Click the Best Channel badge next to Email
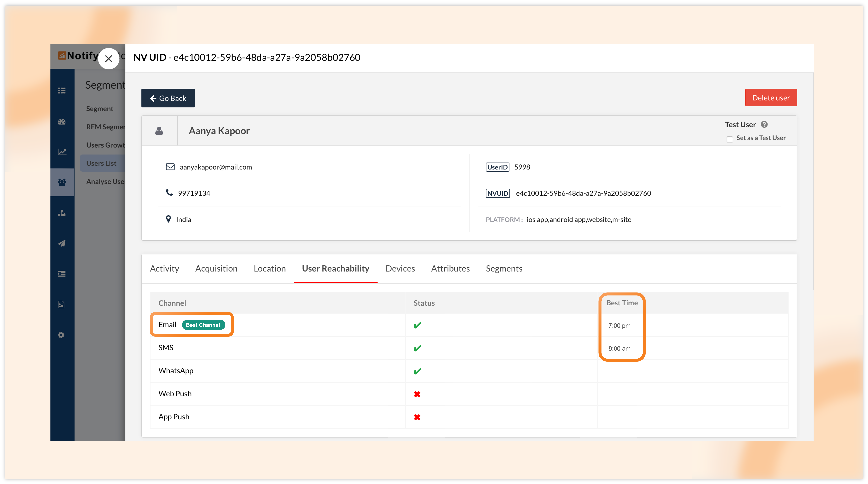Screen dimensions: 868x484 pyautogui.click(x=203, y=325)
